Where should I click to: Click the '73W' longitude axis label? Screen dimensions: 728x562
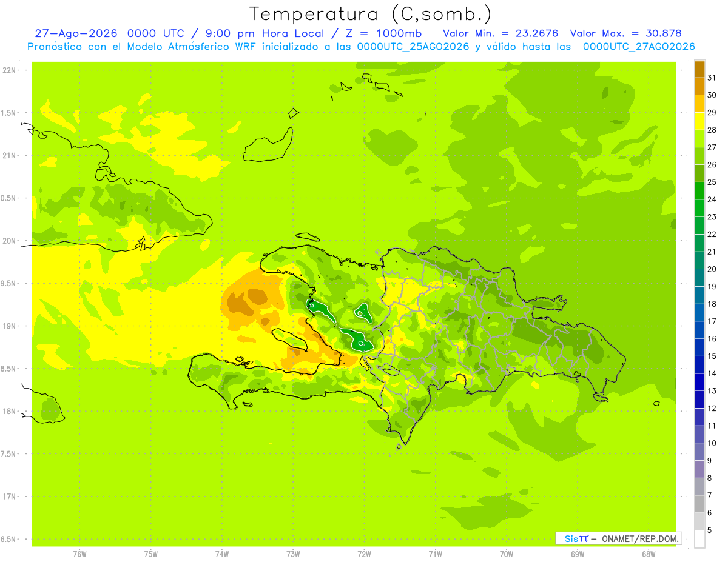[x=293, y=554]
